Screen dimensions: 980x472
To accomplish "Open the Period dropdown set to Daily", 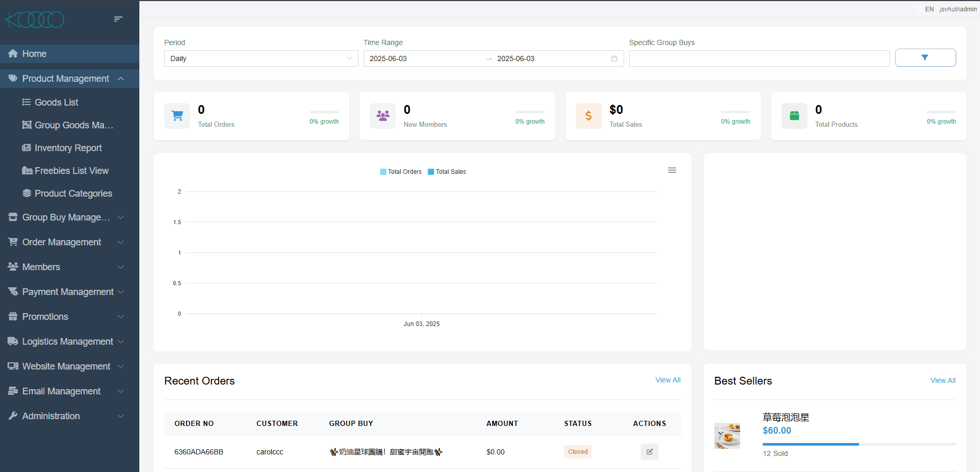I will tap(261, 58).
